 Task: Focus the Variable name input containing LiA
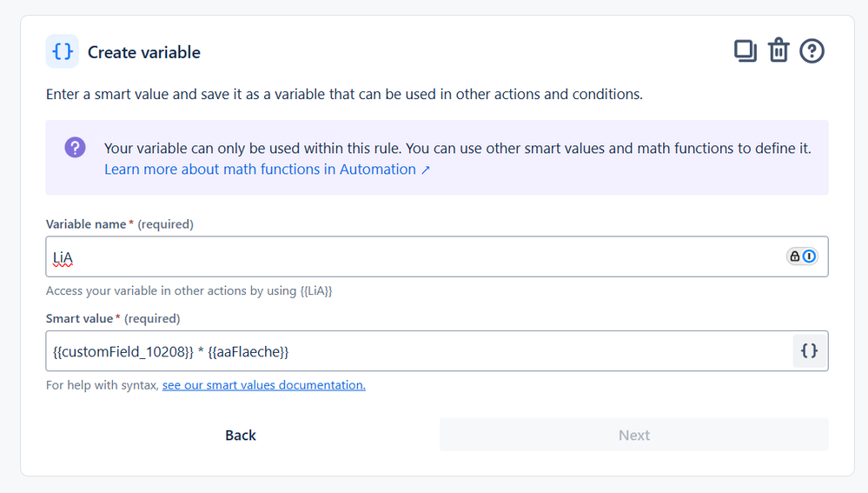(408, 256)
